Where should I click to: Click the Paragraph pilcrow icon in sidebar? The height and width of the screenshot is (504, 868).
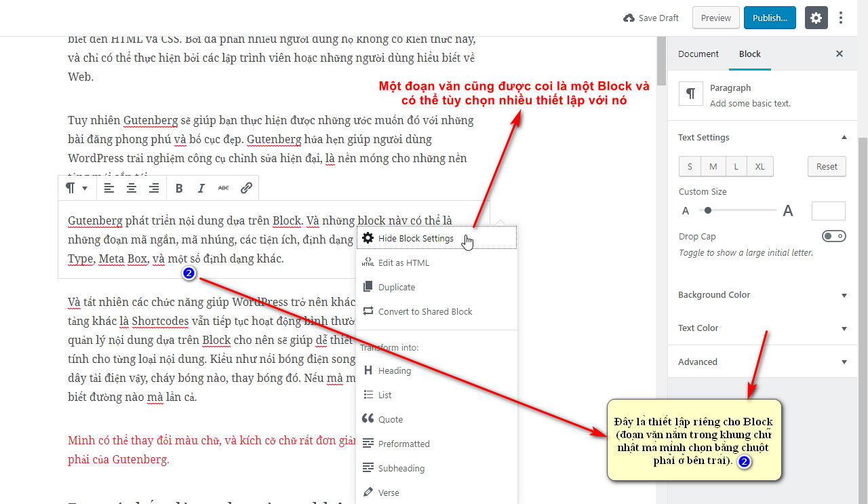tap(690, 94)
